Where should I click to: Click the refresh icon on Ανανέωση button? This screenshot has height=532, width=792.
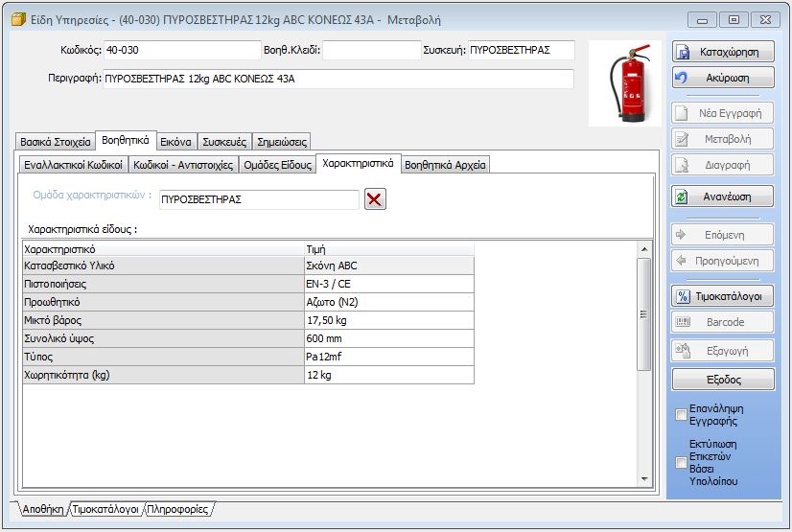(x=683, y=197)
